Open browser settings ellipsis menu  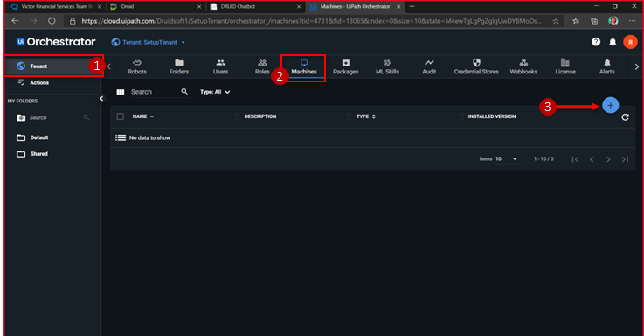point(632,21)
